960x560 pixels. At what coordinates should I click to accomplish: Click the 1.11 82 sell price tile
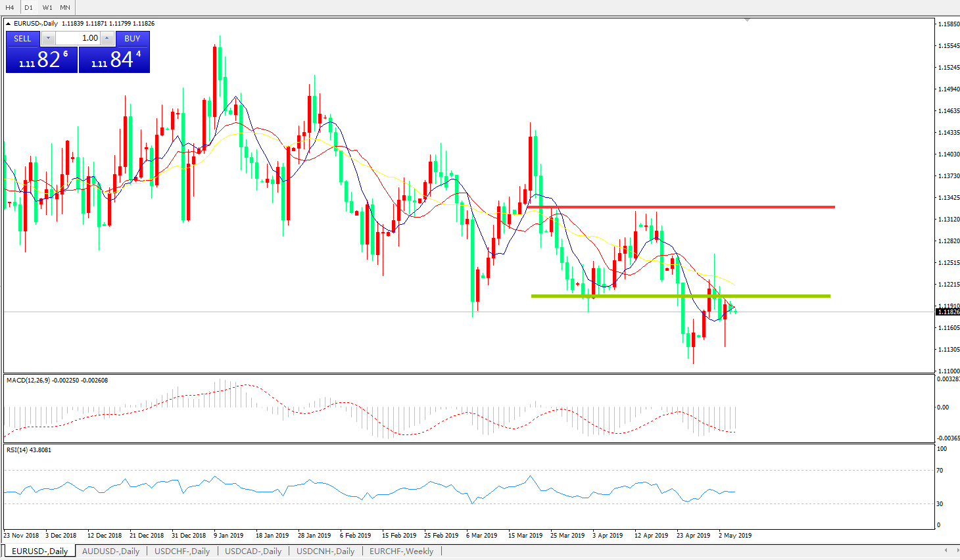42,60
